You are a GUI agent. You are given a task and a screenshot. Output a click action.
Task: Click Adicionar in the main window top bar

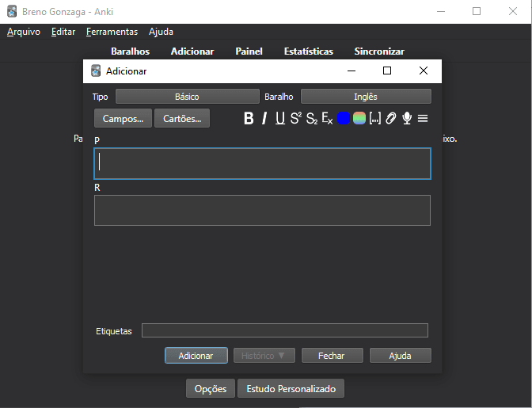click(192, 51)
